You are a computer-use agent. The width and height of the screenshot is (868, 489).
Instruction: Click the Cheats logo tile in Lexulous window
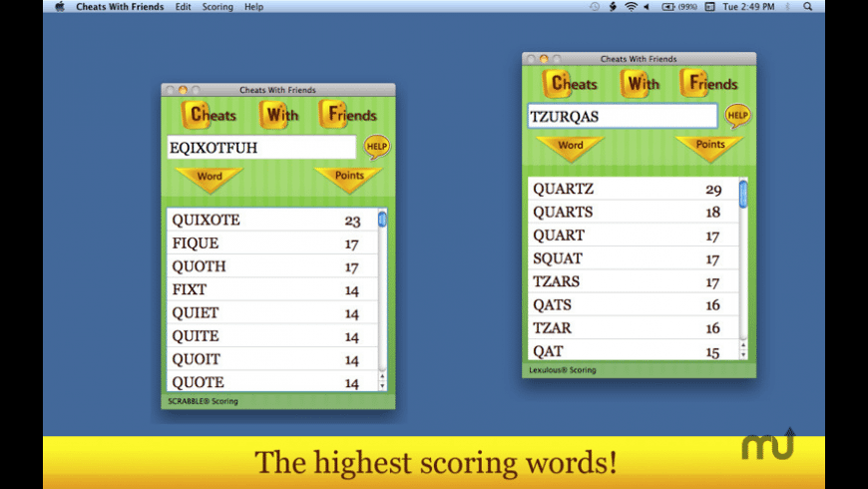coord(570,84)
